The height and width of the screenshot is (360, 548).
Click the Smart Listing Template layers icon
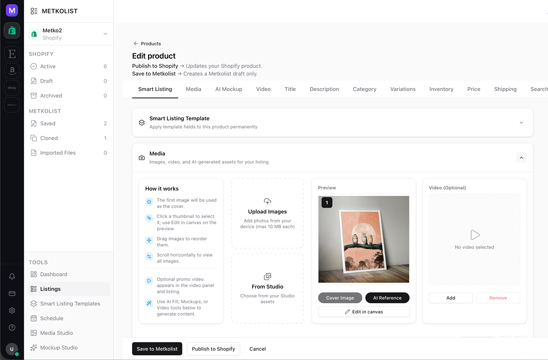(142, 123)
